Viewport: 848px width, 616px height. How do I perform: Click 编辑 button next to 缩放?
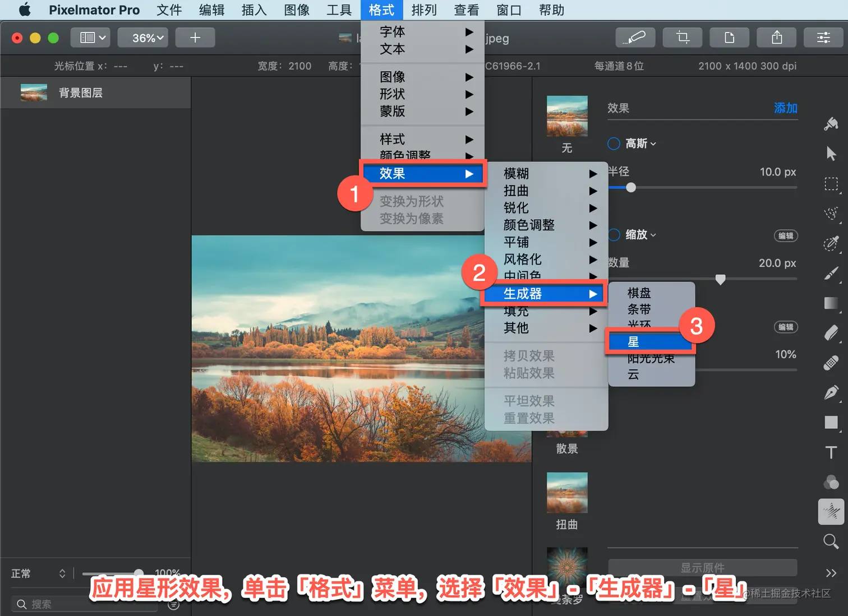786,235
